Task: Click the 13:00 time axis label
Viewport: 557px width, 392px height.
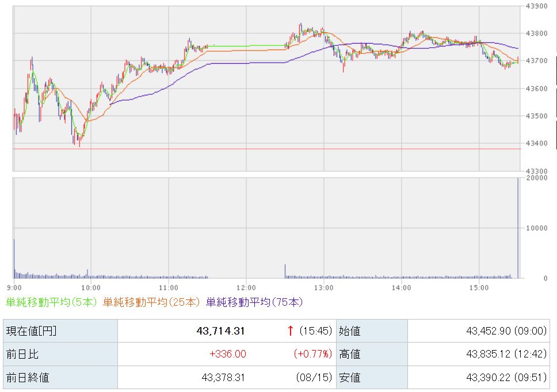Action: [323, 288]
